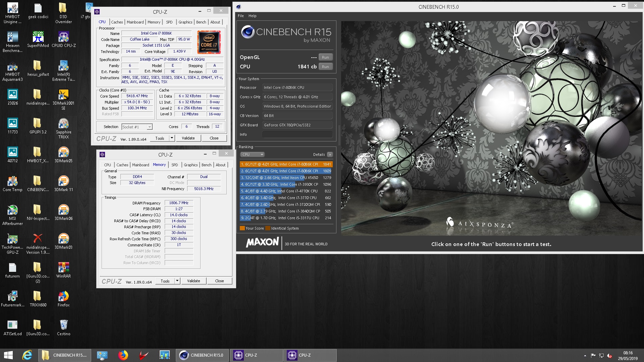
Task: Expand Details arrow in Ranking panel
Action: point(330,155)
